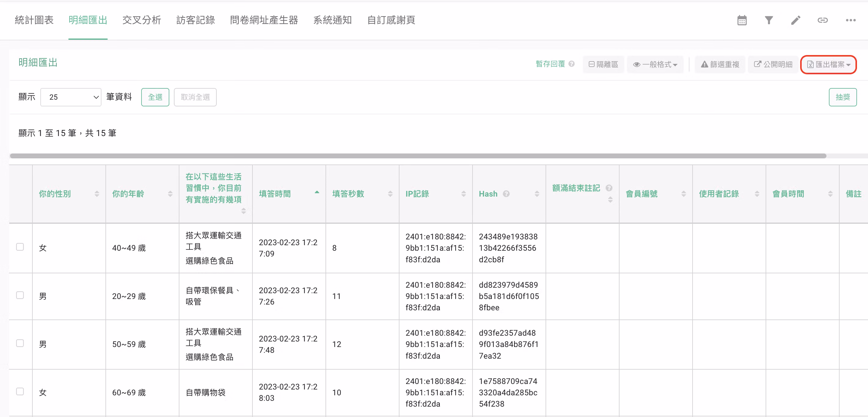Select checkbox for 女 60~69 歲 row

tap(20, 391)
